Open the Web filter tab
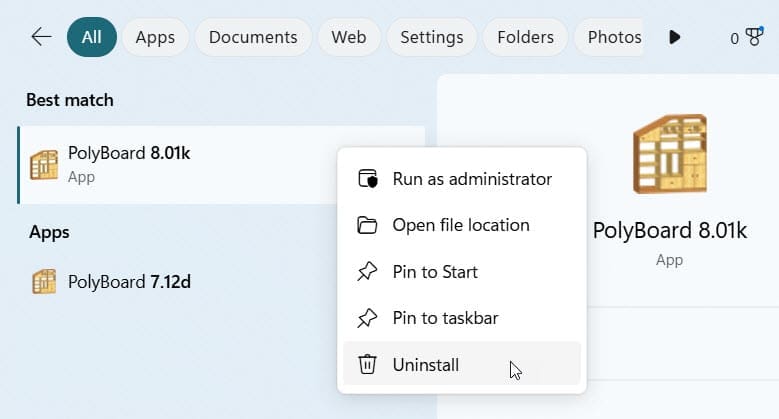This screenshot has height=419, width=779. 348,37
